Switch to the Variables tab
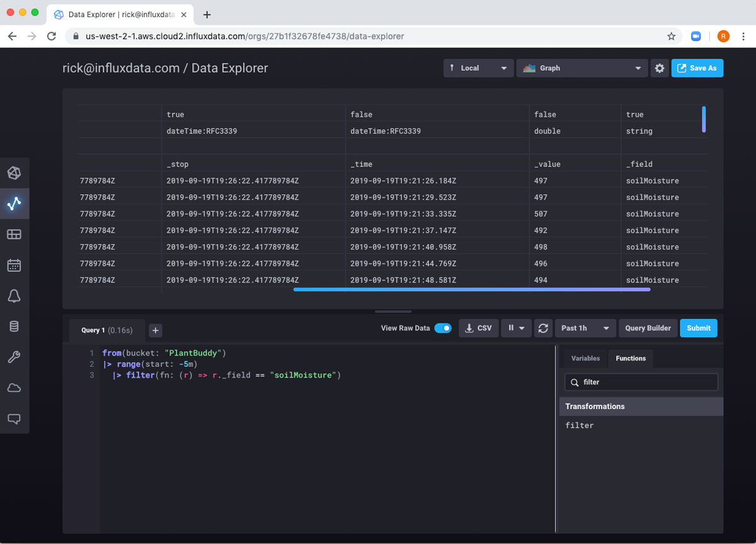The width and height of the screenshot is (756, 544). pos(585,358)
